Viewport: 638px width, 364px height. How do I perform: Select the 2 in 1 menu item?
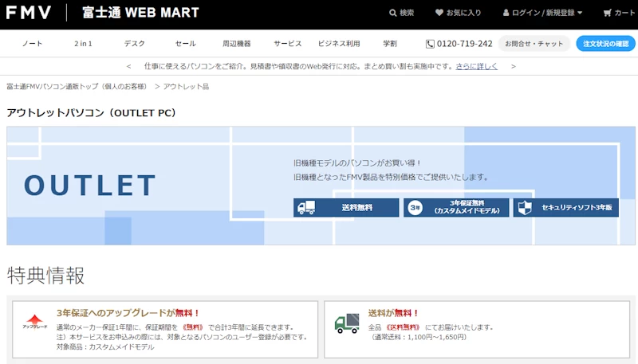83,44
